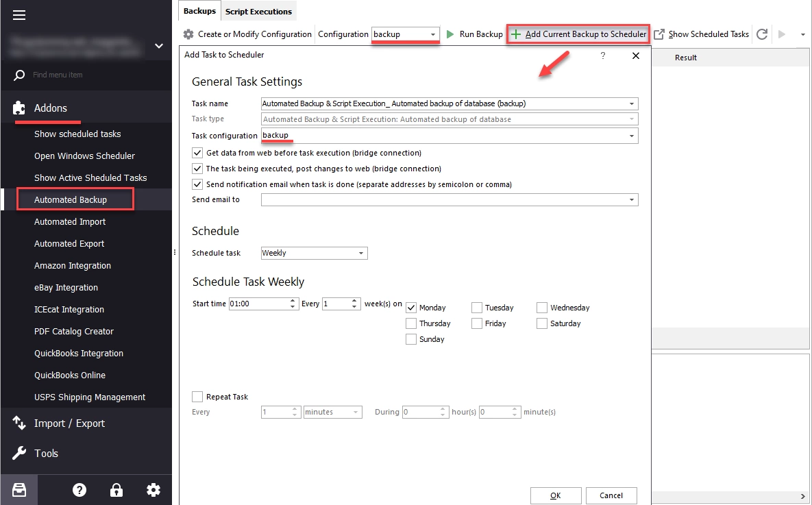Expand the Task configuration dropdown

pyautogui.click(x=632, y=136)
